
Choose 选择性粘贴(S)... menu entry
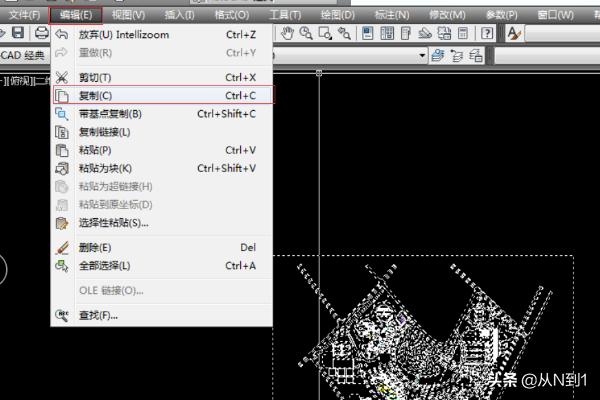tap(162, 223)
